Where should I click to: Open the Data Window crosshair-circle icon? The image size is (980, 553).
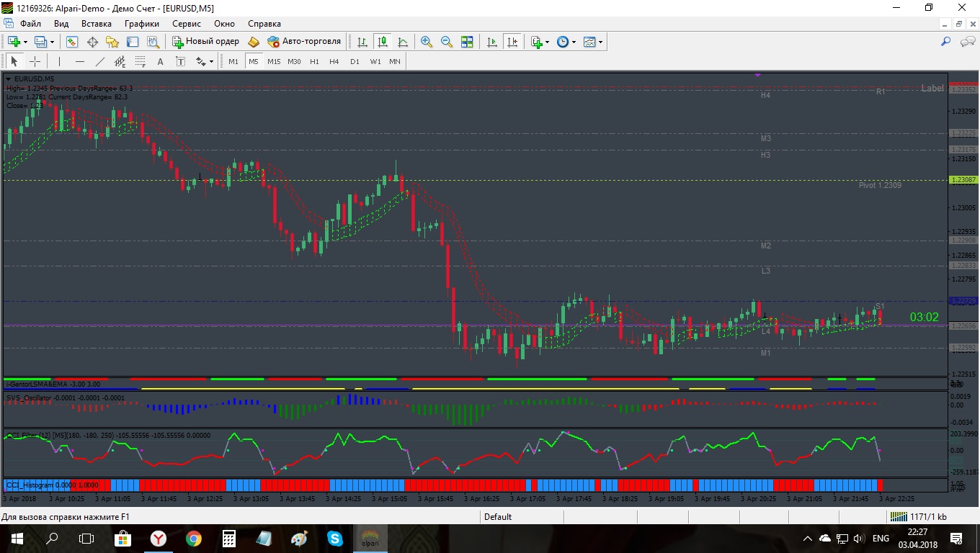92,42
